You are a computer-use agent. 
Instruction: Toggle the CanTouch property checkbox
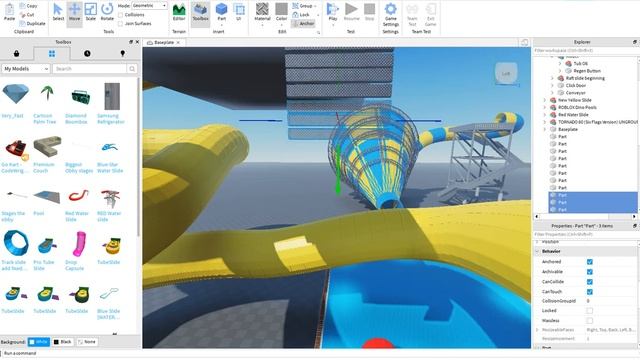[589, 292]
